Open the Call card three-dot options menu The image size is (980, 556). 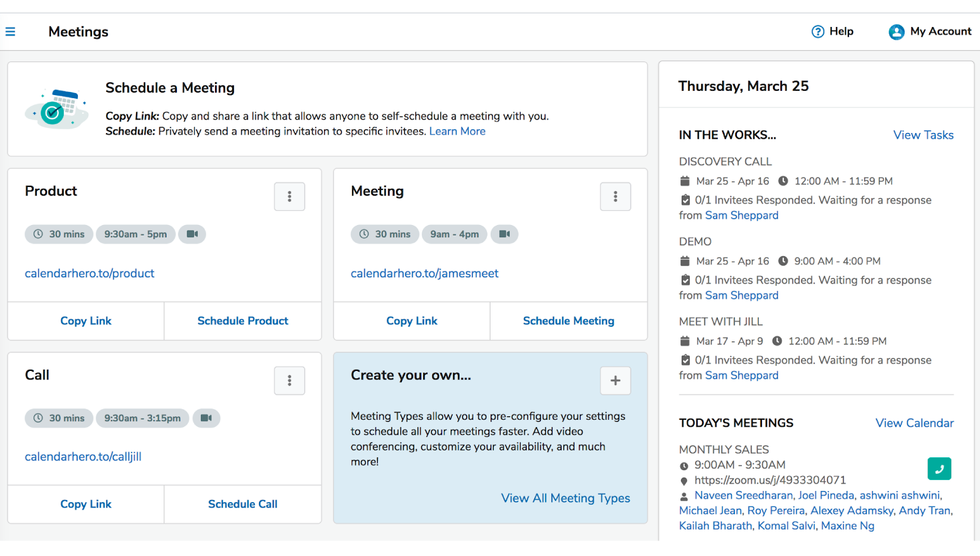[x=289, y=380]
